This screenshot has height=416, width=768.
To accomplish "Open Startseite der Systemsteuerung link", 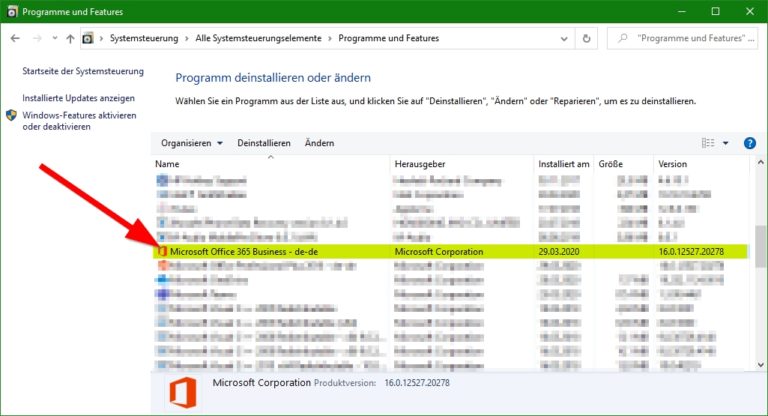I will (83, 71).
